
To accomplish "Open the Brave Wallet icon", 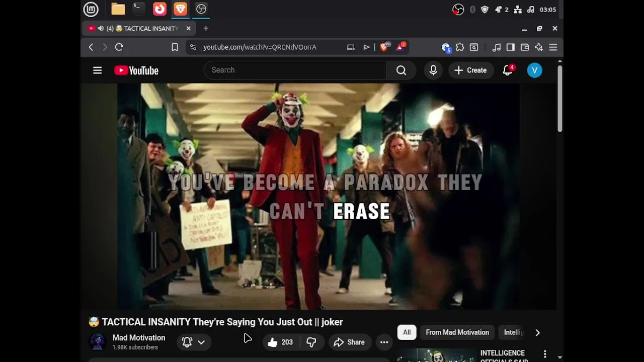I will 525,47.
